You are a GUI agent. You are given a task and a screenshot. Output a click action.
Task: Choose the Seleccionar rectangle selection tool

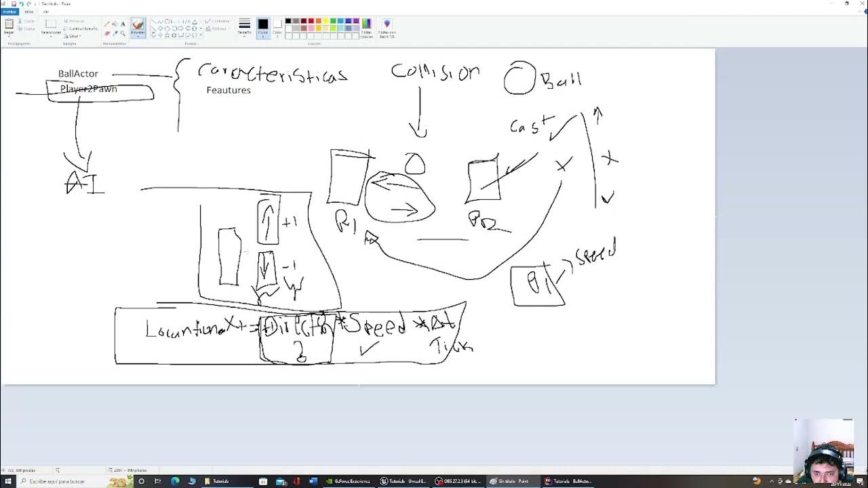pos(51,24)
